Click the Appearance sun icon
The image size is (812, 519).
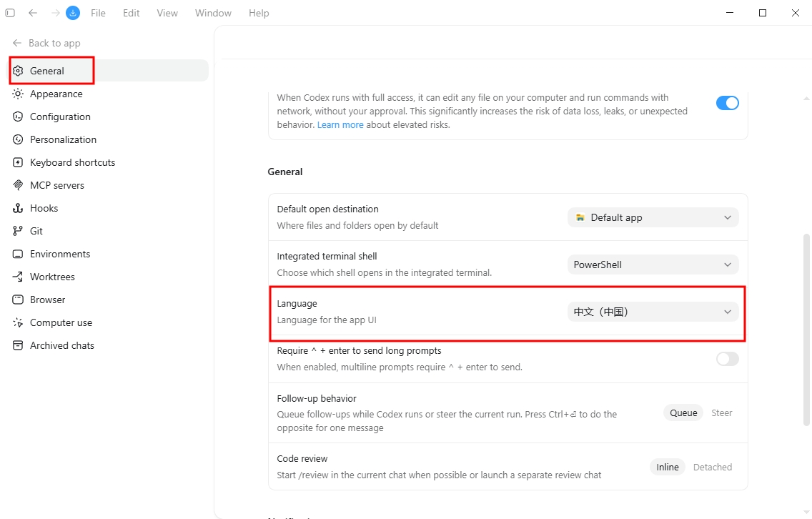coord(18,94)
